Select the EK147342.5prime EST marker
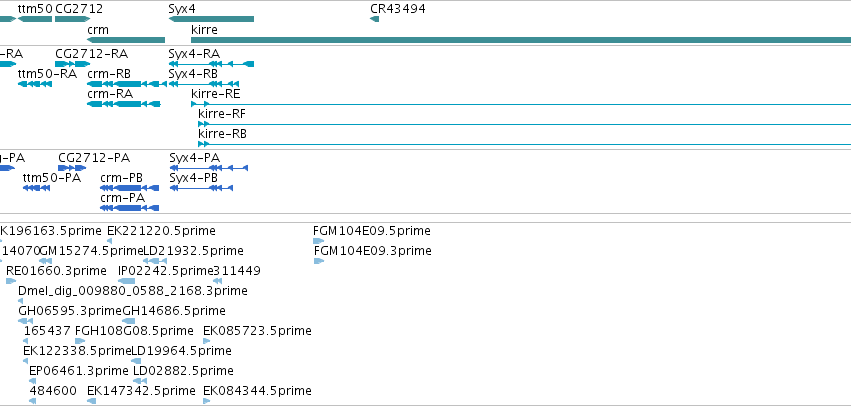 (x=91, y=401)
